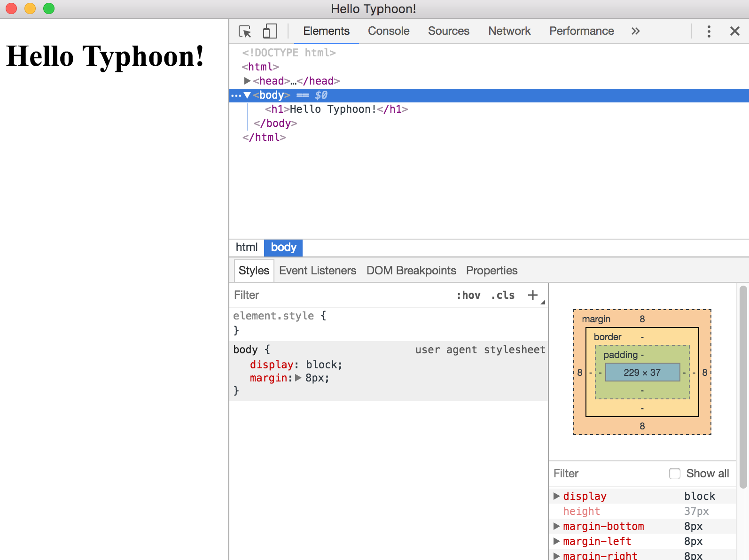Click the display: block declaration
This screenshot has width=749, height=560.
click(x=296, y=365)
